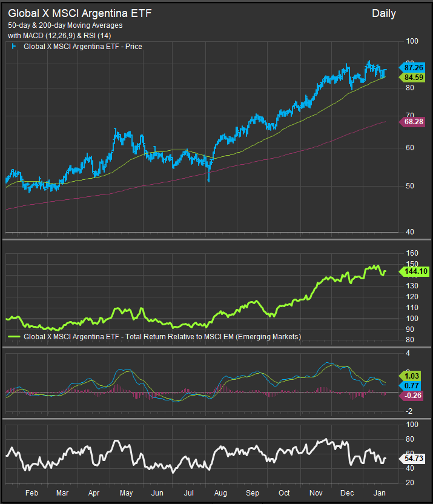The width and height of the screenshot is (433, 504).
Task: Click the 100 label on the price axis
Action: point(412,41)
